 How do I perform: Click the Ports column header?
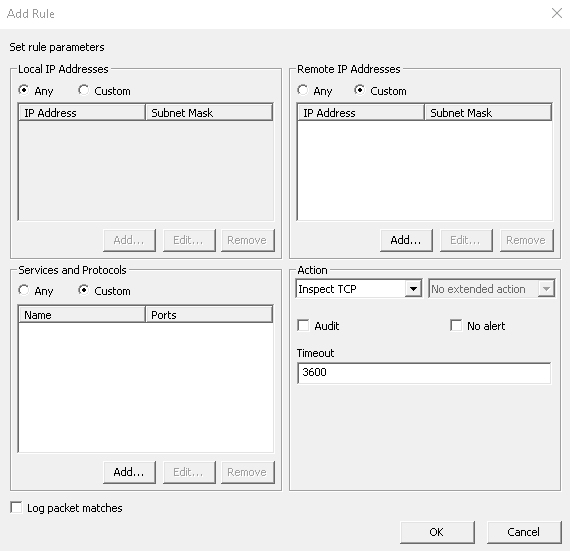coord(209,315)
